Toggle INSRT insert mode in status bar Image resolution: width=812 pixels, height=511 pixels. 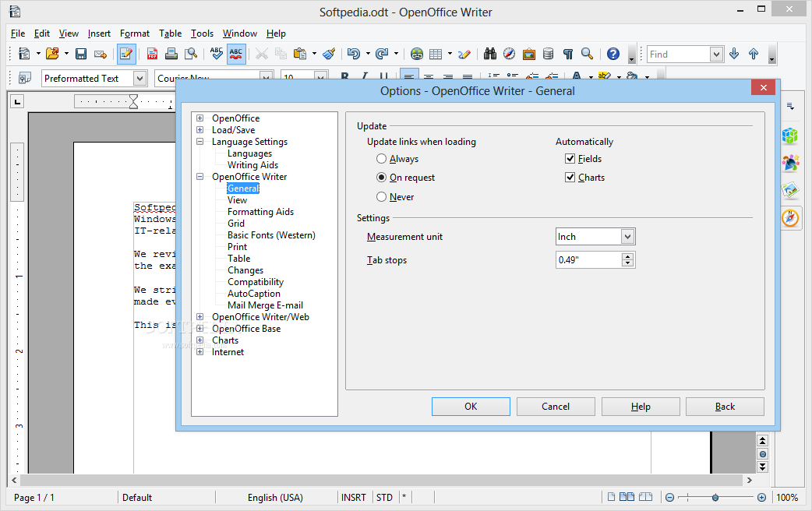(354, 498)
